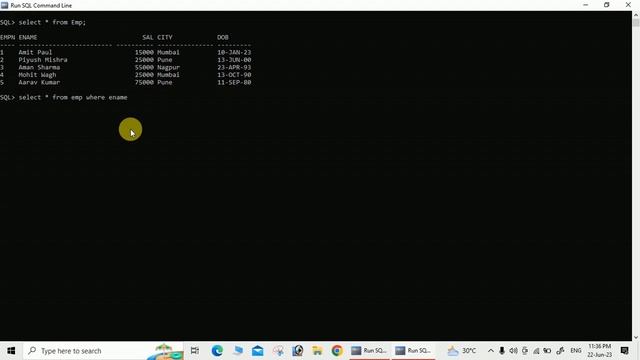
Task: Open ENG language input selector
Action: pos(576,351)
